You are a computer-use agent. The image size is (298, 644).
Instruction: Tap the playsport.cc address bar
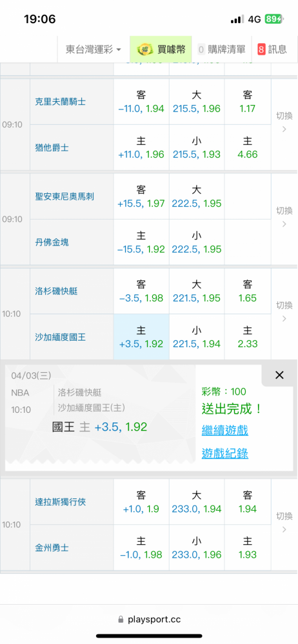click(149, 620)
